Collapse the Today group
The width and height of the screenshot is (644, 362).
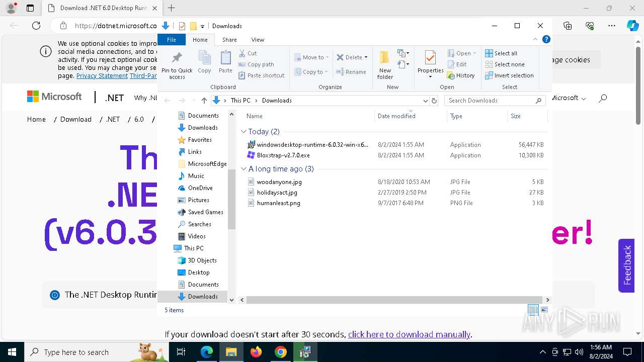(x=244, y=132)
